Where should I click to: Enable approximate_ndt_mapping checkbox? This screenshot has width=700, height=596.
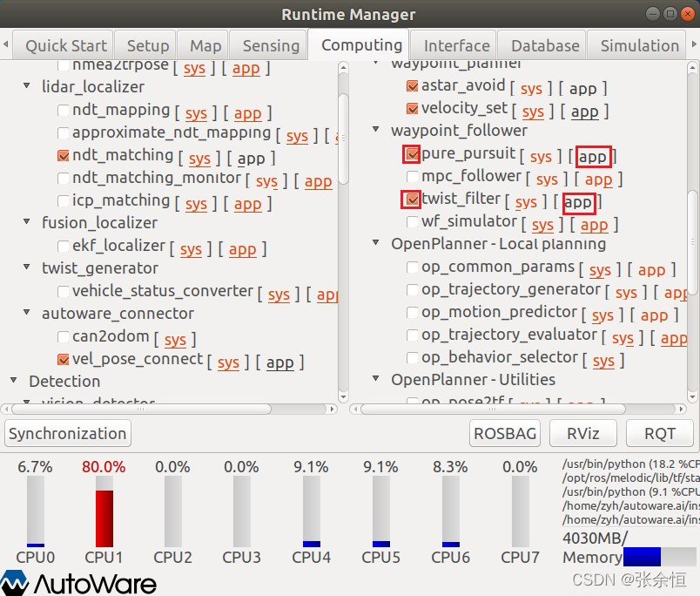point(64,132)
